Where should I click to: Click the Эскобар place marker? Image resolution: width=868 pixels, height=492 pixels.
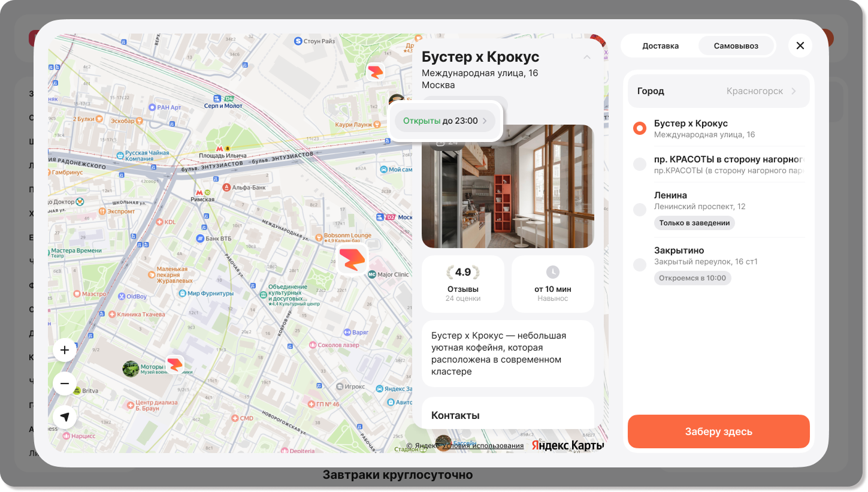pos(139,120)
